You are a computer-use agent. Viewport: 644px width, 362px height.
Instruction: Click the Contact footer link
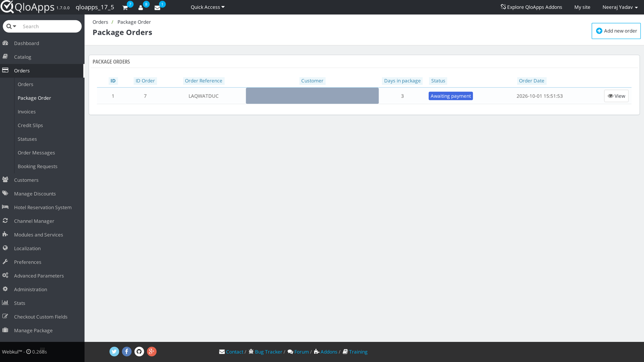[231, 352]
